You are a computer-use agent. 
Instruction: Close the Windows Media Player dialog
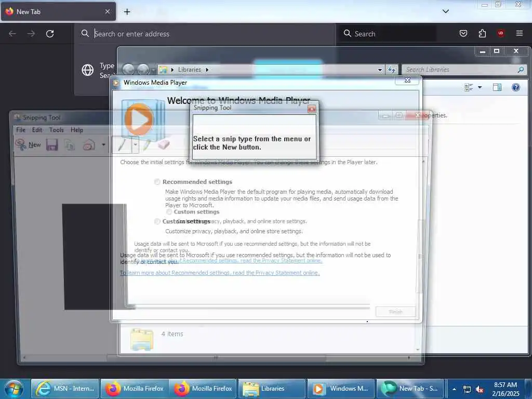pyautogui.click(x=407, y=80)
